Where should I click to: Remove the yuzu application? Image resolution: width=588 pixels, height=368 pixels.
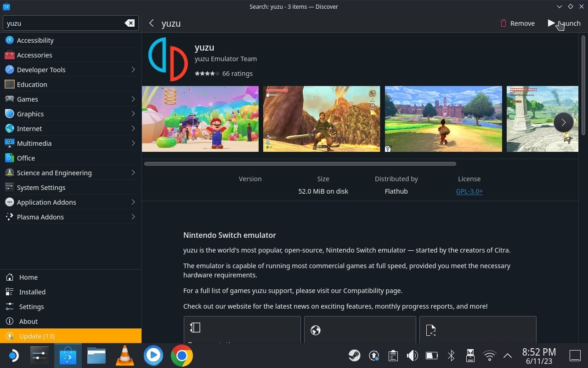click(x=517, y=23)
